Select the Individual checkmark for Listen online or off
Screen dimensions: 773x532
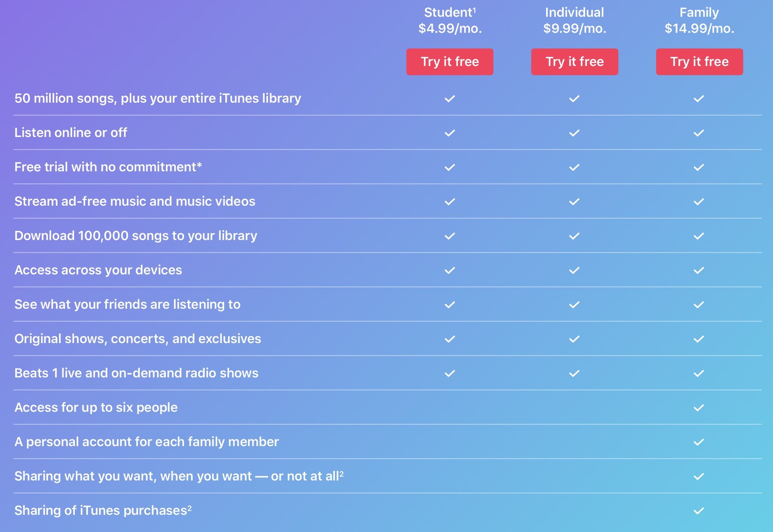click(x=574, y=133)
